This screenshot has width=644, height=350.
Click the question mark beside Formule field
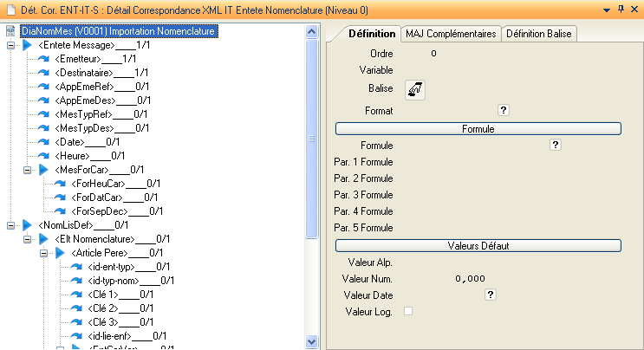[556, 145]
